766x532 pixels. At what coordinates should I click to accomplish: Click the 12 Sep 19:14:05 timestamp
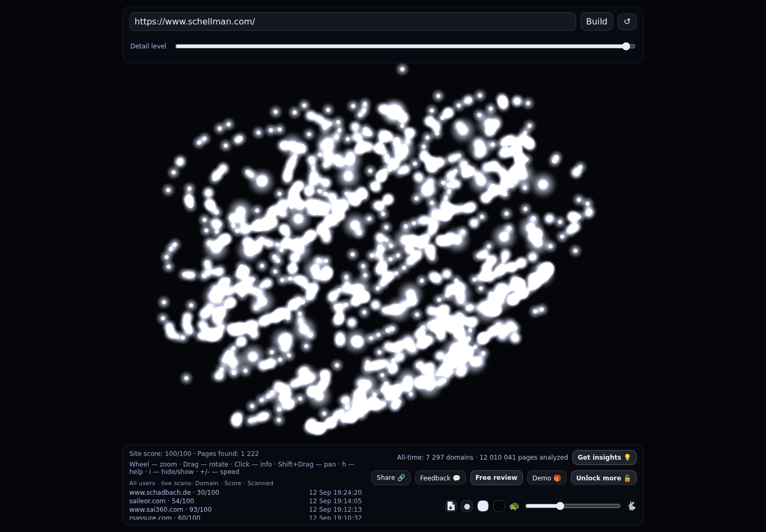tap(335, 501)
